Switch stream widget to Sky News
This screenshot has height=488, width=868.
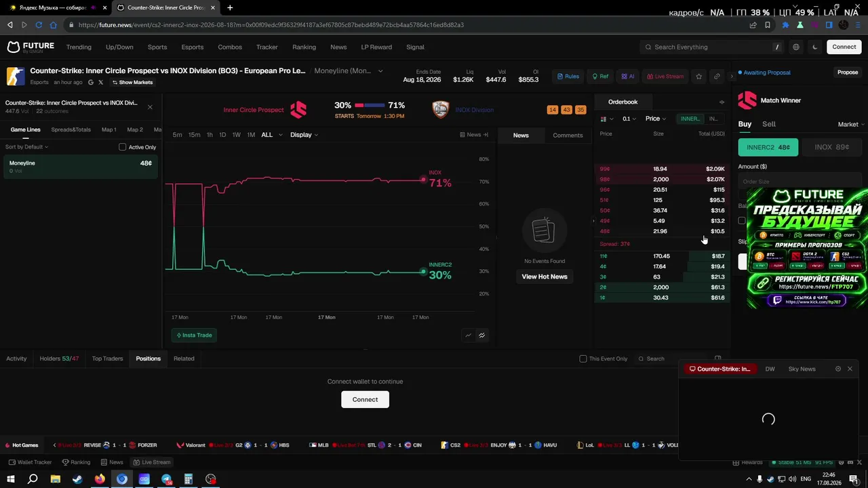[x=802, y=369]
